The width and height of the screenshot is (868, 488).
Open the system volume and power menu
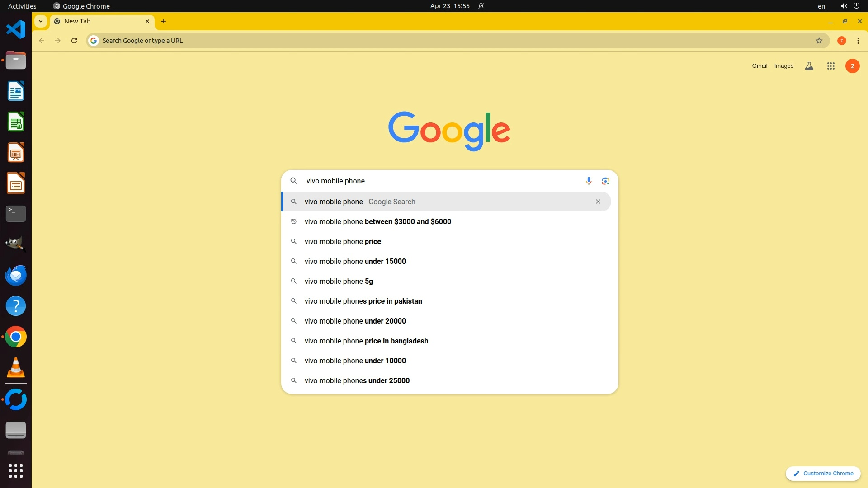pos(850,6)
